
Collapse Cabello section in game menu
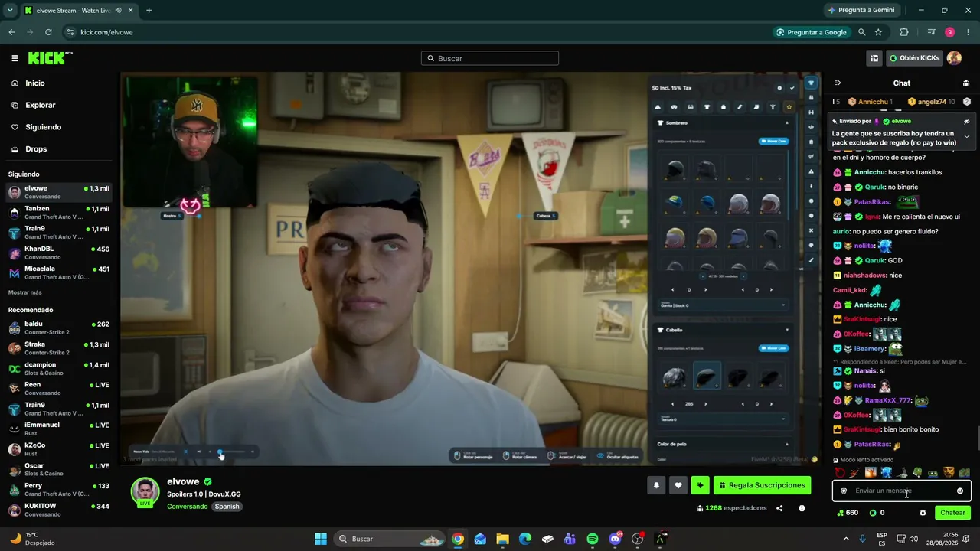click(786, 330)
